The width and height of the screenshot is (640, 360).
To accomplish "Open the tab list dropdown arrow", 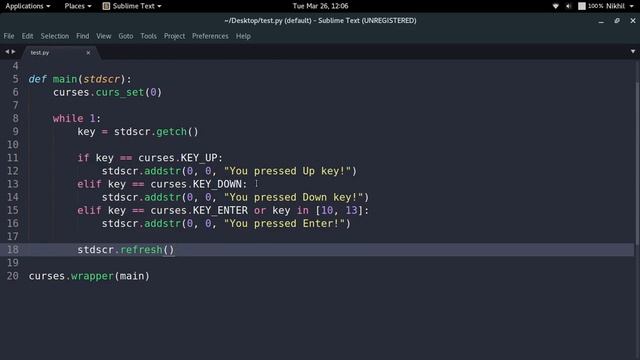I will (x=633, y=51).
